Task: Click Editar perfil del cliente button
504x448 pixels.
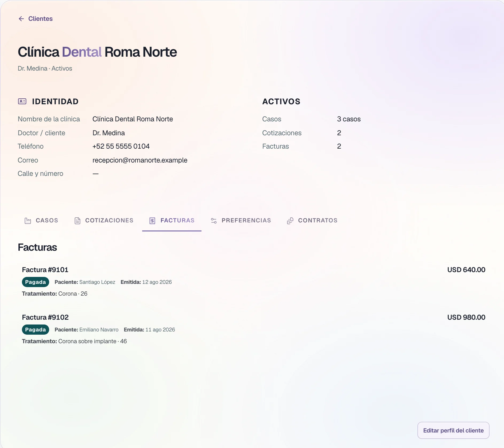Action: coord(453,430)
